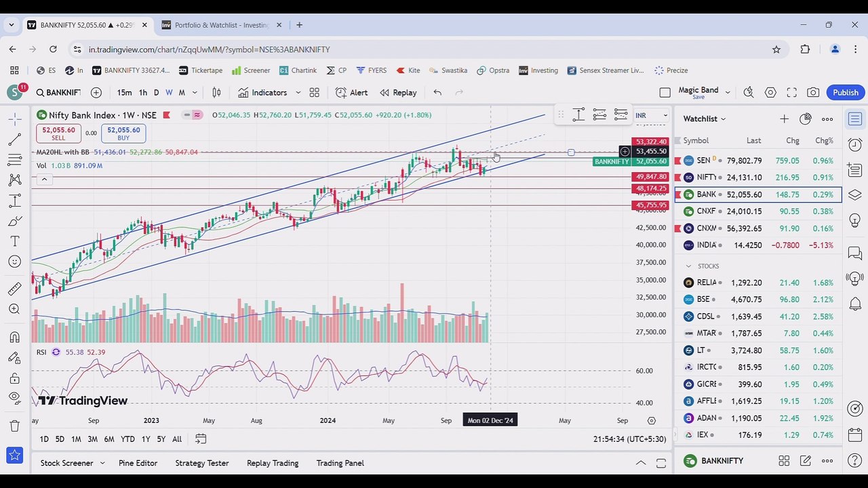Screen dimensions: 868x488
Task: Click the SELL 52,055.60 button
Action: (58, 134)
